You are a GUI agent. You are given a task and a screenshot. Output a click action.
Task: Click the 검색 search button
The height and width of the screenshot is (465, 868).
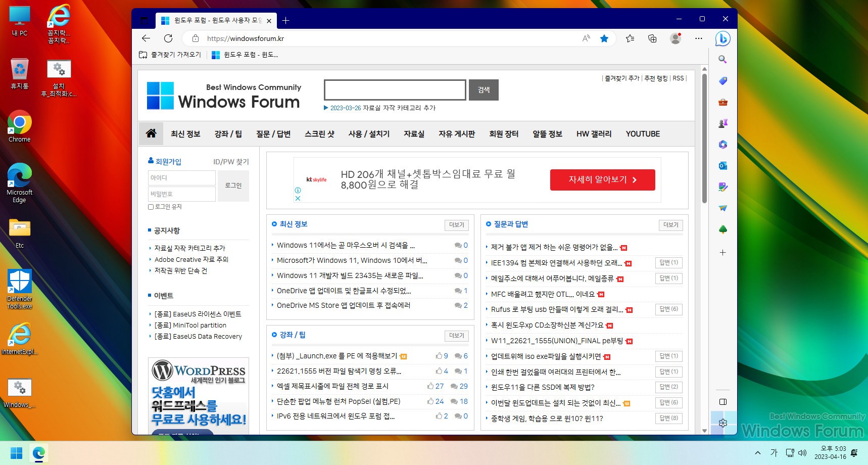pos(484,89)
